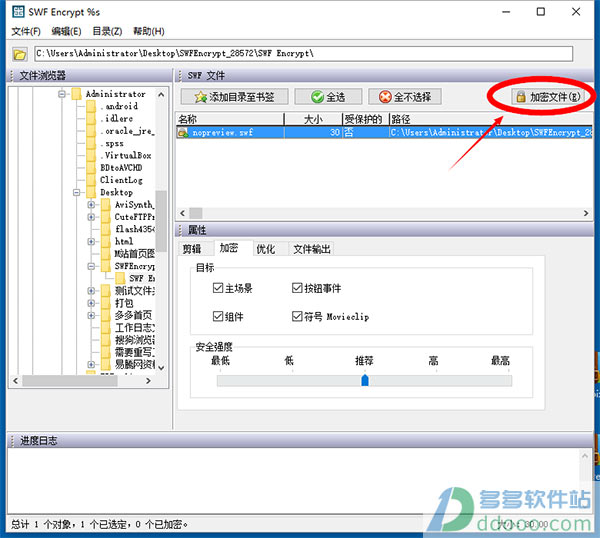Click the 全选 button
Image resolution: width=600 pixels, height=538 pixels.
[x=328, y=97]
